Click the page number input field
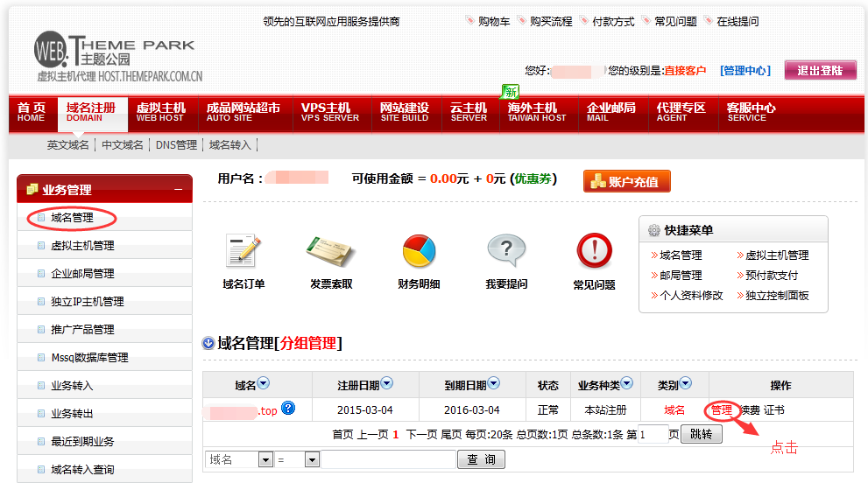This screenshot has height=483, width=868. pyautogui.click(x=653, y=434)
